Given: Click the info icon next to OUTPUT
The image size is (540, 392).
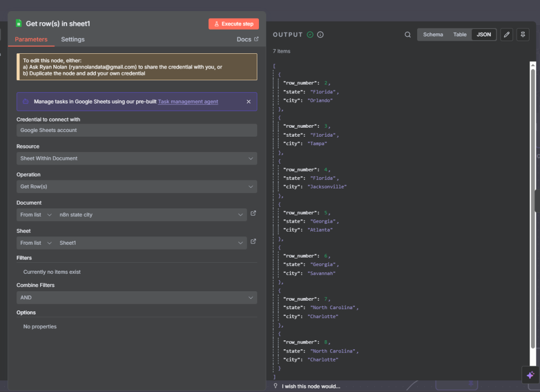Looking at the screenshot, I should 320,35.
